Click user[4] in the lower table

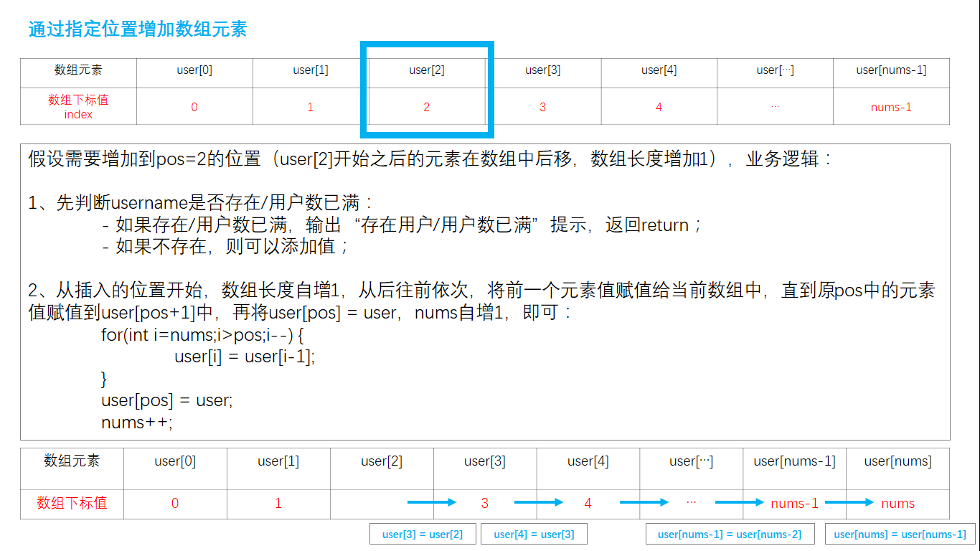(588, 461)
